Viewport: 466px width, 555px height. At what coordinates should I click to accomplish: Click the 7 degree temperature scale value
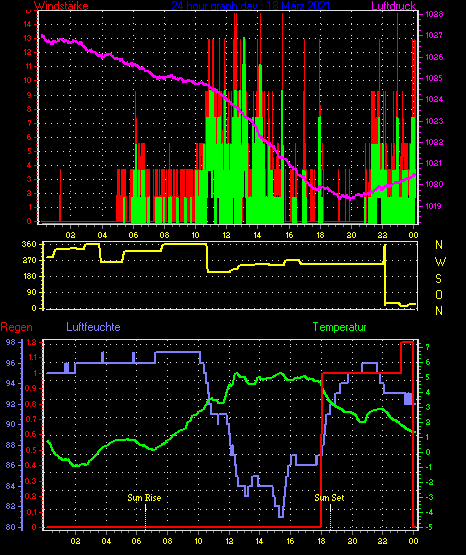(427, 347)
